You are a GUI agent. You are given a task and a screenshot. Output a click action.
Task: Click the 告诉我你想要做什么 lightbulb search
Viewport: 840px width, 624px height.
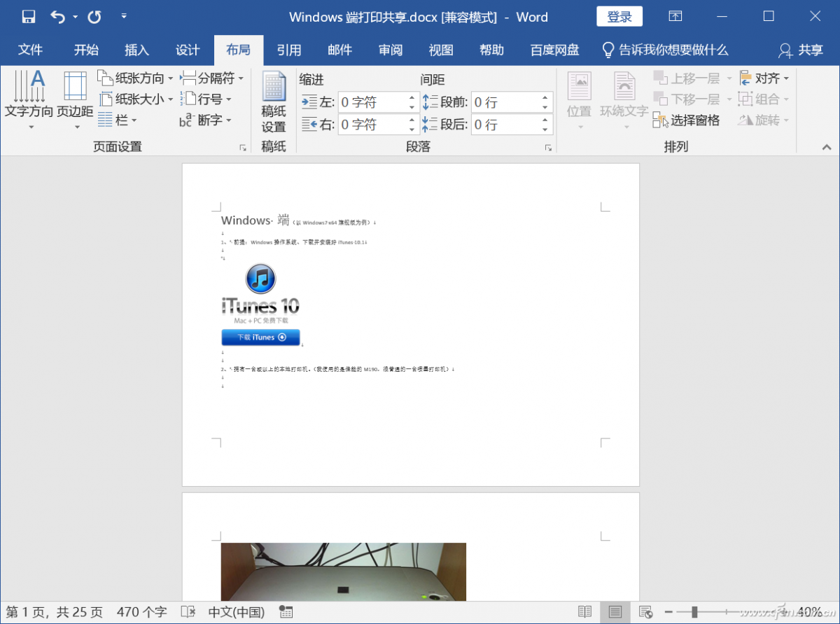coord(665,50)
